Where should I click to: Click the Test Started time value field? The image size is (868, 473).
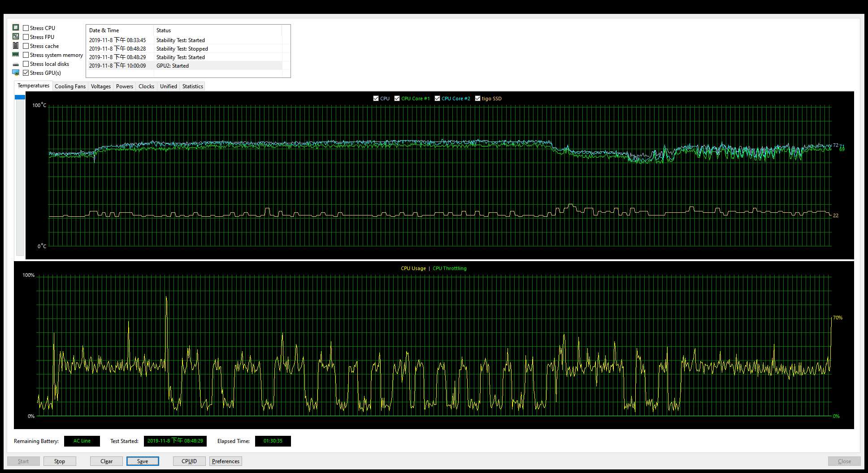pos(175,441)
